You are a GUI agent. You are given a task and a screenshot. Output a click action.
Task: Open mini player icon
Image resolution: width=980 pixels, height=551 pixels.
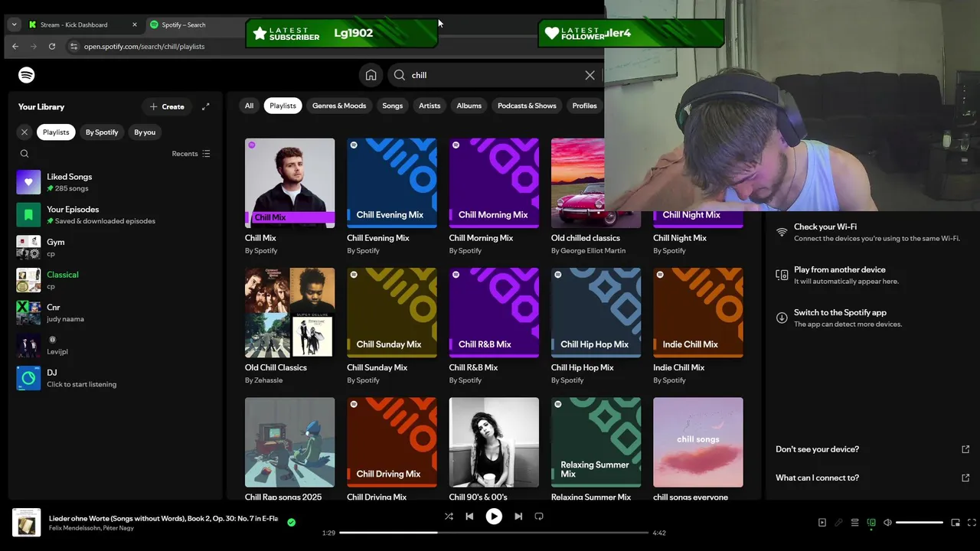coord(955,523)
